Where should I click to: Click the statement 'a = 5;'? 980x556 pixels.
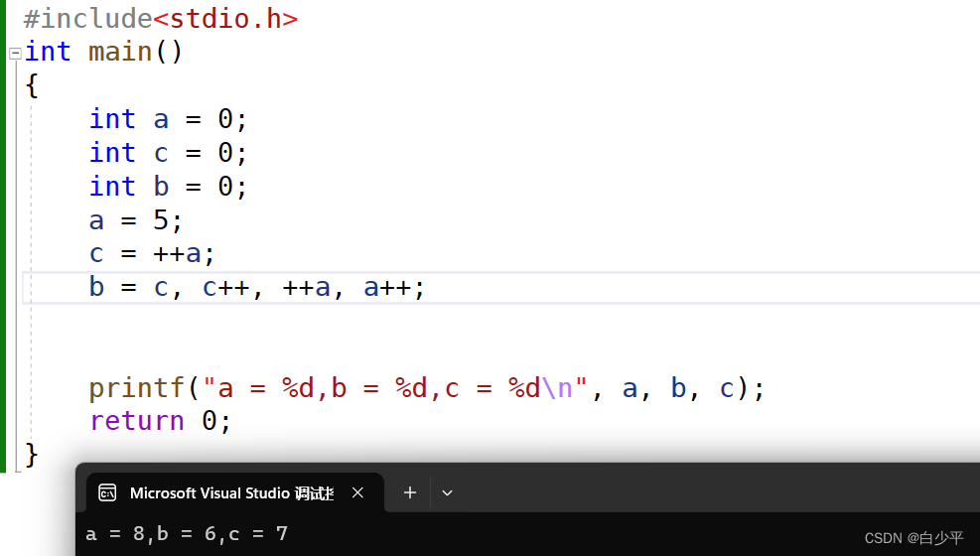tap(136, 219)
